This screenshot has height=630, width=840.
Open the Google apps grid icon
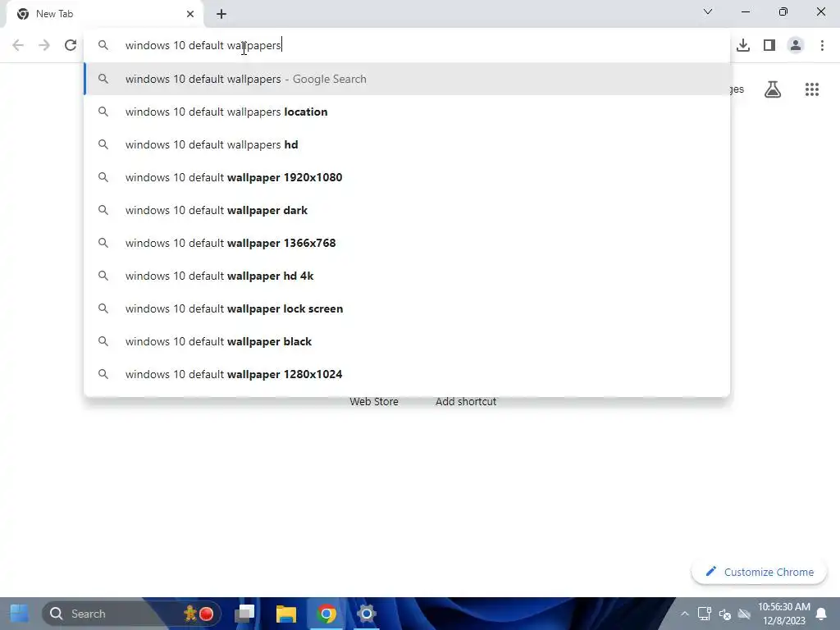pyautogui.click(x=811, y=89)
